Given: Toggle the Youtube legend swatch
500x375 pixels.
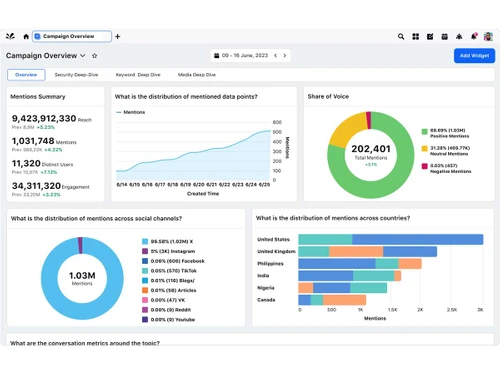Looking at the screenshot, I should (145, 319).
